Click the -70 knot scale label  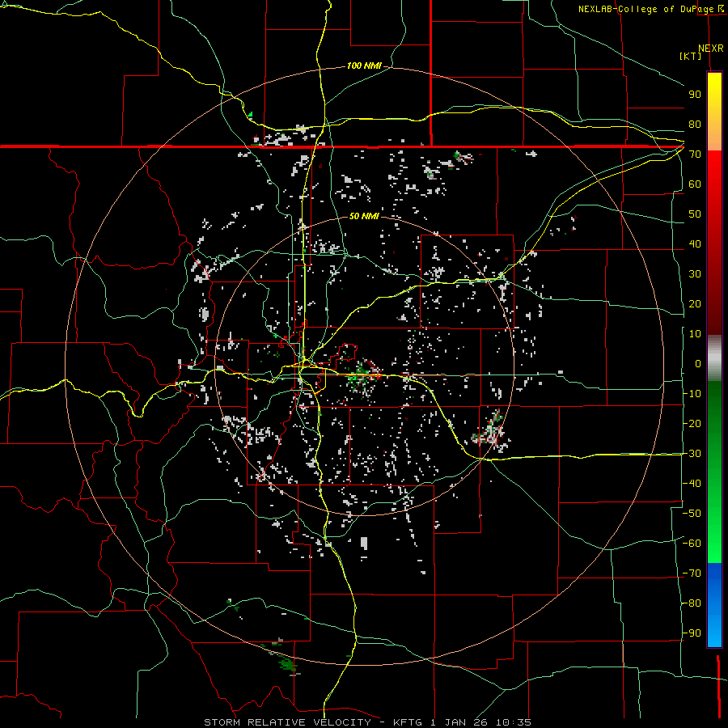pos(692,574)
